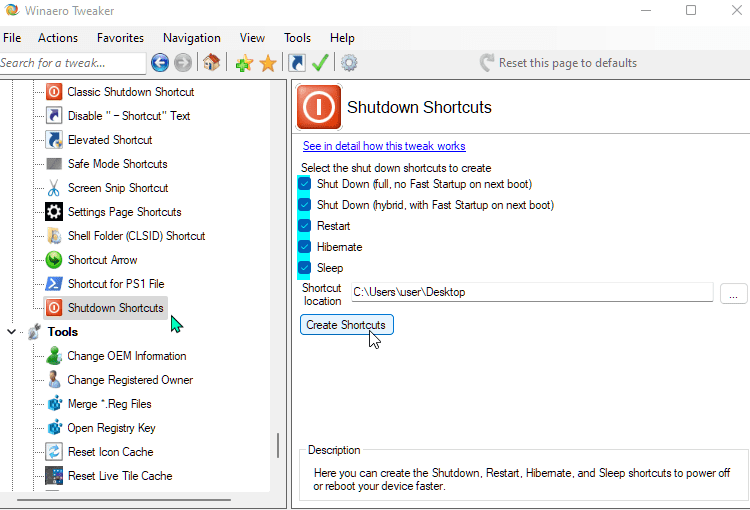The height and width of the screenshot is (510, 750).
Task: Toggle the Restart checkbox
Action: [x=305, y=226]
